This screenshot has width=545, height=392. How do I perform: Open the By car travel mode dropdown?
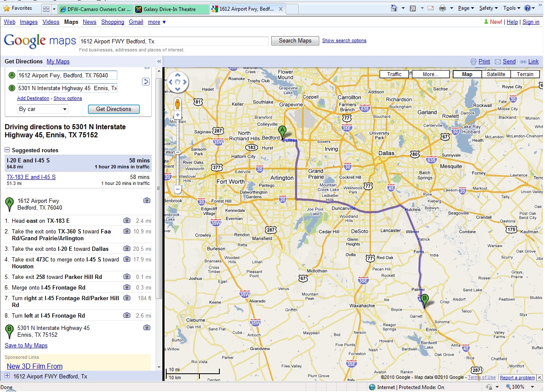43,109
